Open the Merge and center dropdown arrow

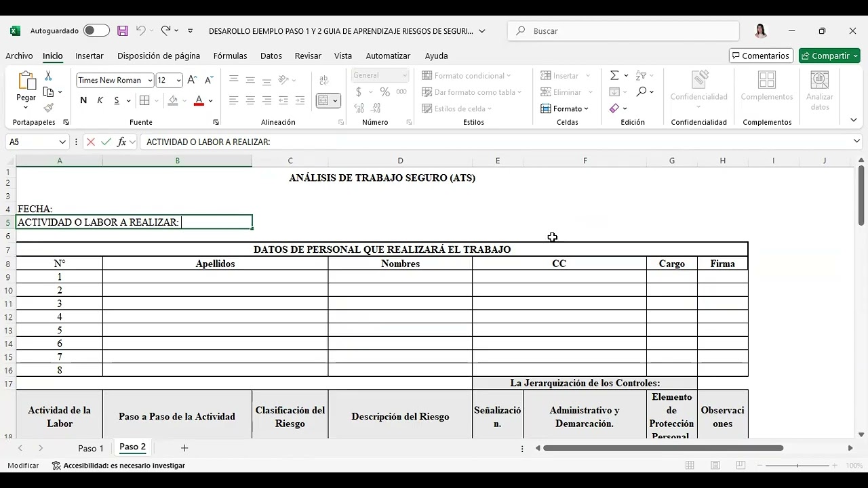[x=335, y=100]
